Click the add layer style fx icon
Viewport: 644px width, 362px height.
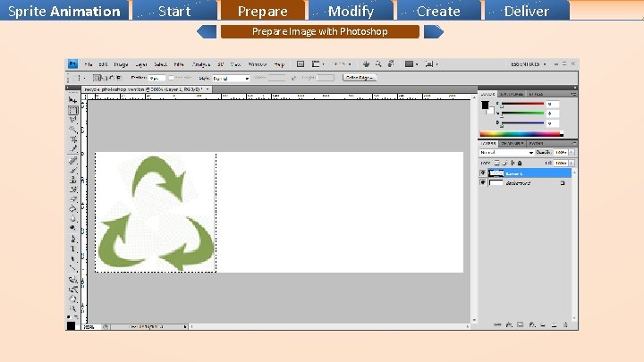point(509,324)
